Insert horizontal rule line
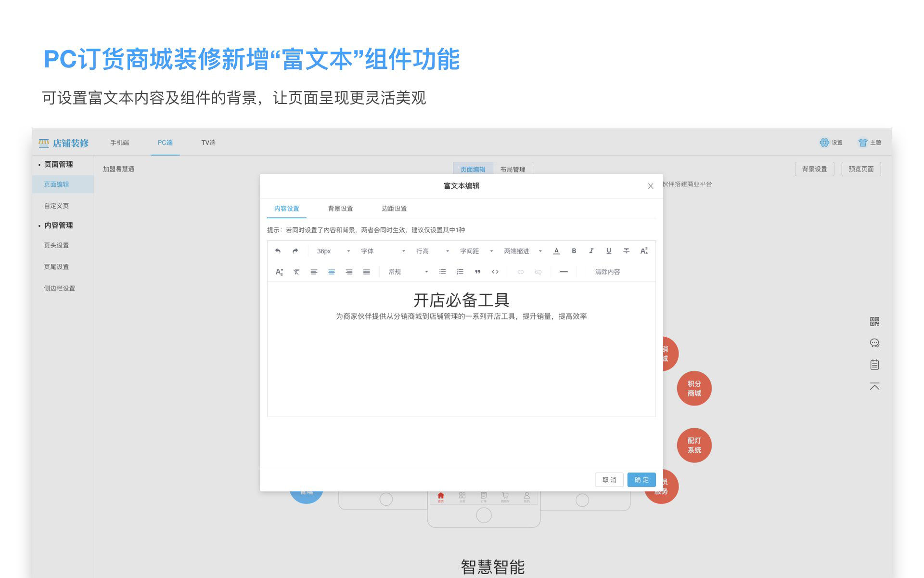 pos(564,272)
